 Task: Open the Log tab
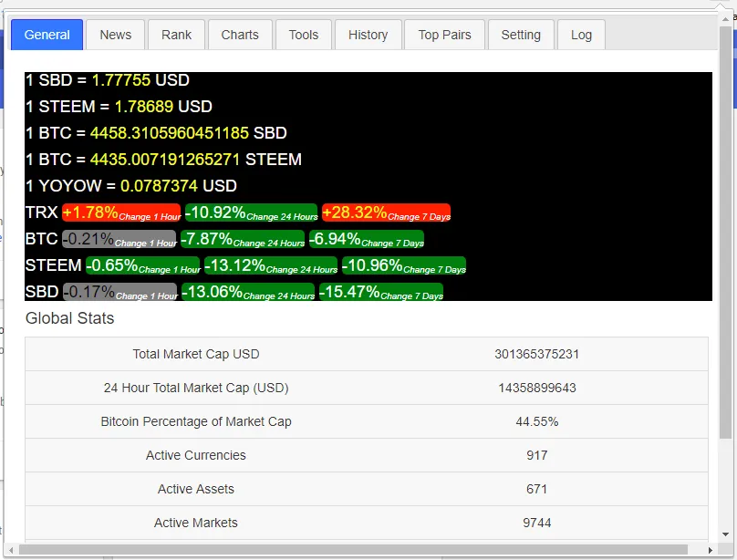tap(581, 35)
